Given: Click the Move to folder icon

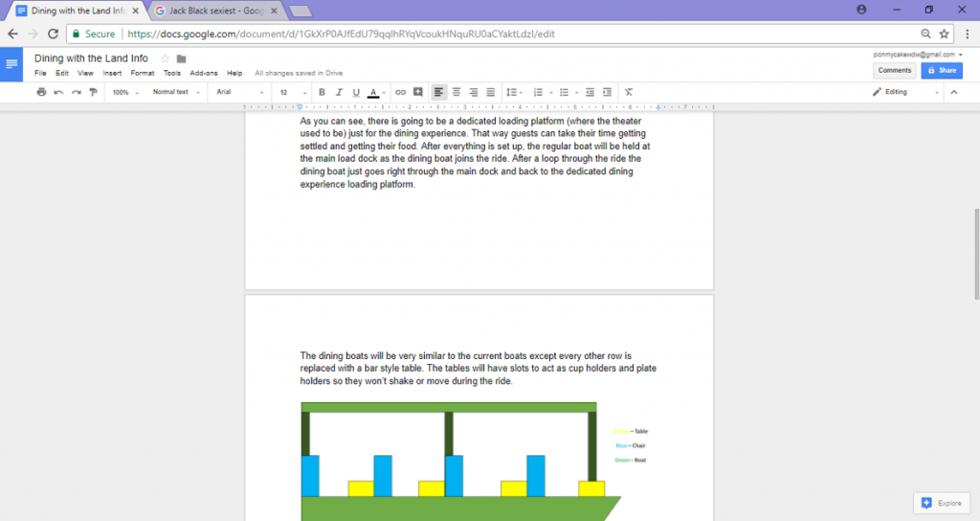Looking at the screenshot, I should (181, 58).
